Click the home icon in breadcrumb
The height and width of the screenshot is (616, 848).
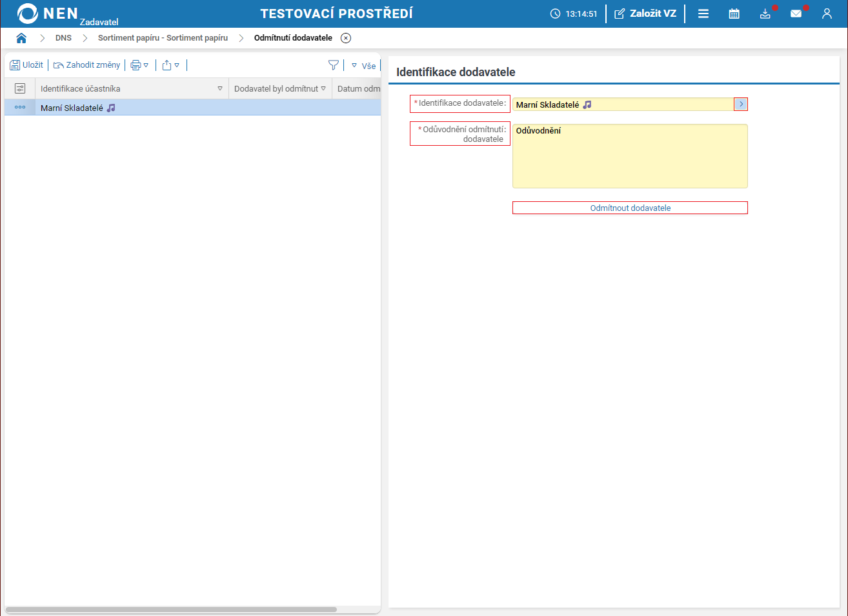tap(21, 38)
